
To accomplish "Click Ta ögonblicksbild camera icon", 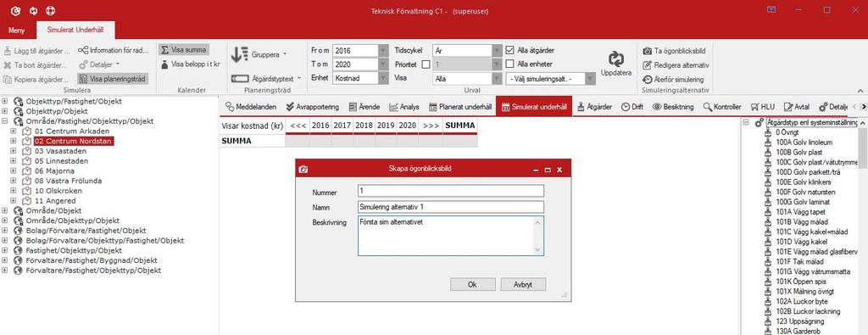I will coord(647,51).
